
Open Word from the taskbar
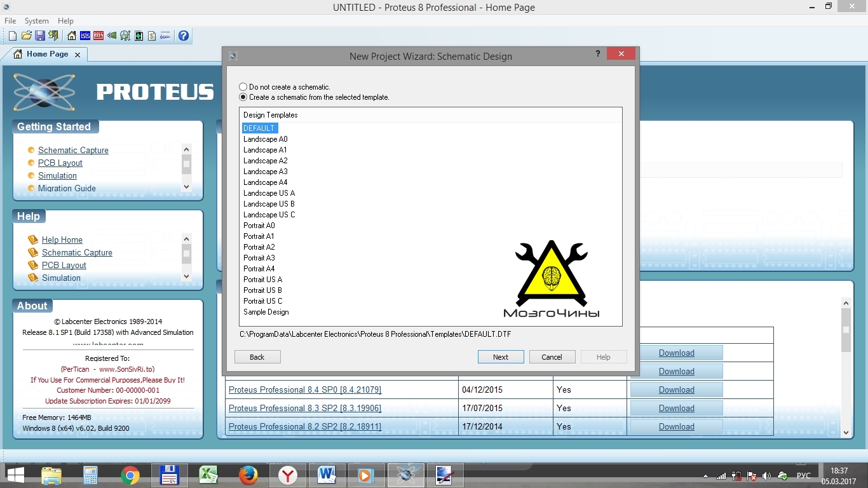pyautogui.click(x=327, y=475)
